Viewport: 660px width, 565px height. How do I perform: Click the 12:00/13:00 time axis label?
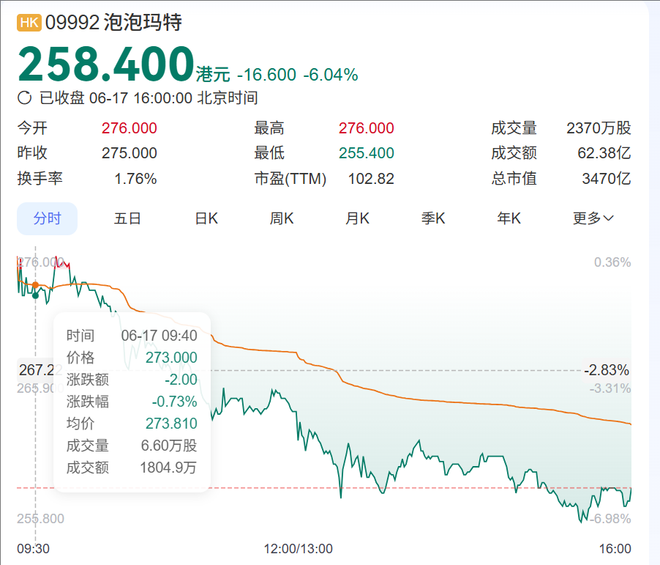(298, 549)
